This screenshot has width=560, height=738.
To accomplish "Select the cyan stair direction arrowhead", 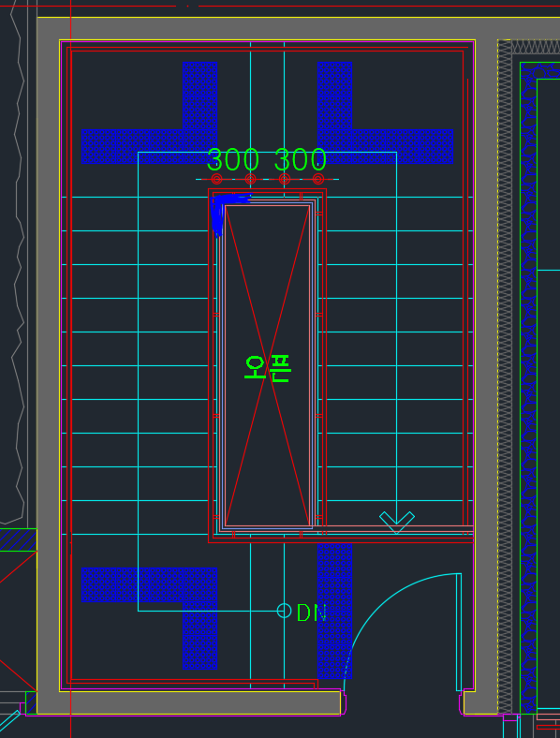I will [x=397, y=522].
